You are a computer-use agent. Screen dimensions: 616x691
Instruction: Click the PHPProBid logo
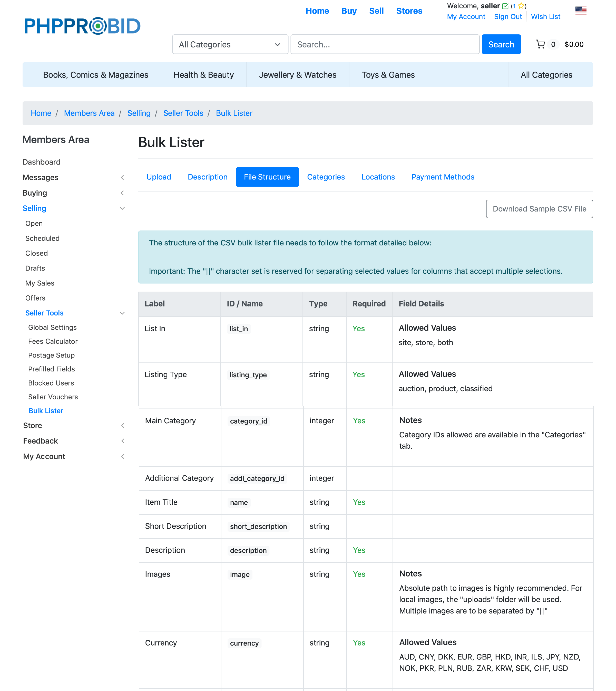[x=82, y=26]
